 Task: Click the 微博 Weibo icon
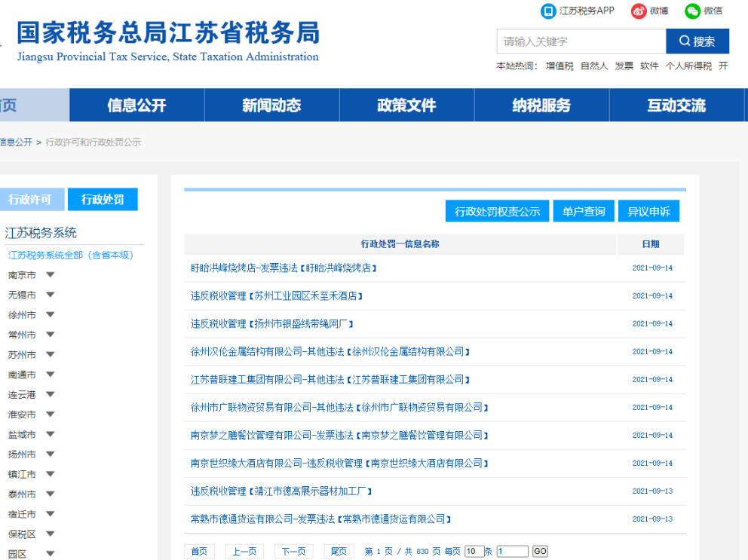click(x=639, y=11)
